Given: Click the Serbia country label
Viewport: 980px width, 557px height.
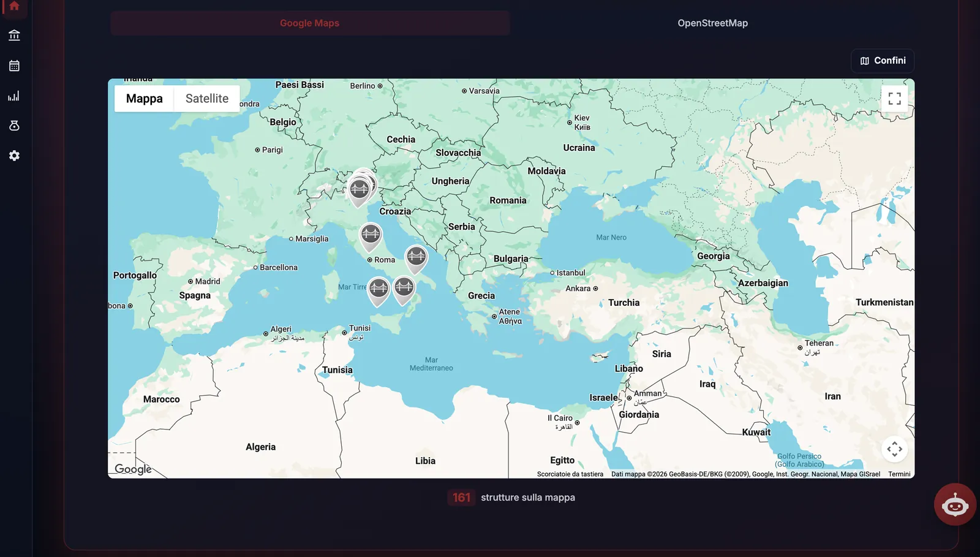Looking at the screenshot, I should 461,227.
